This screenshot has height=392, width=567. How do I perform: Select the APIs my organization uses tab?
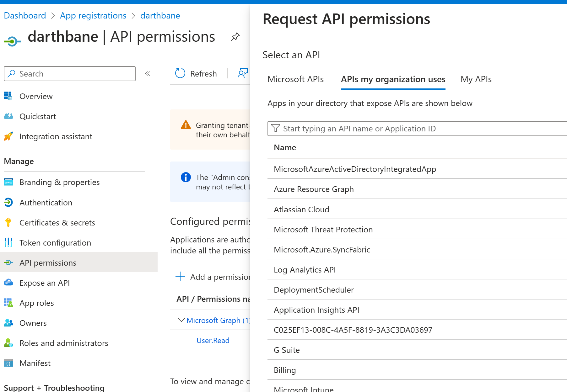[393, 79]
